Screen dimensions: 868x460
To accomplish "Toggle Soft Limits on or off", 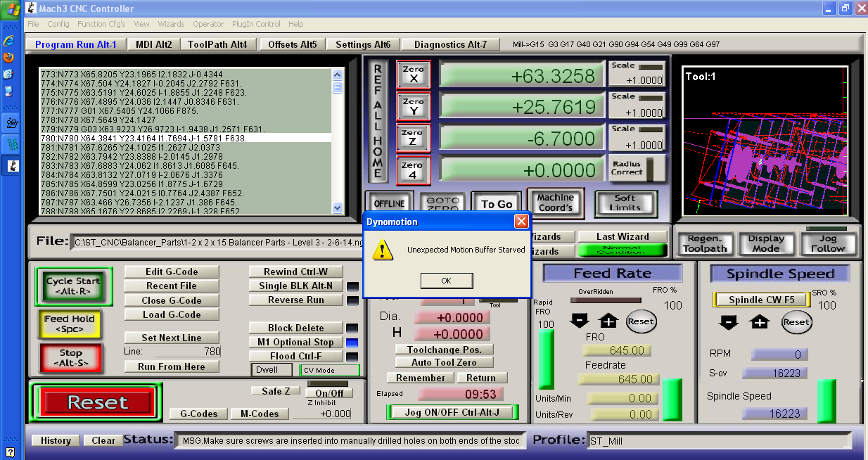I will point(625,203).
